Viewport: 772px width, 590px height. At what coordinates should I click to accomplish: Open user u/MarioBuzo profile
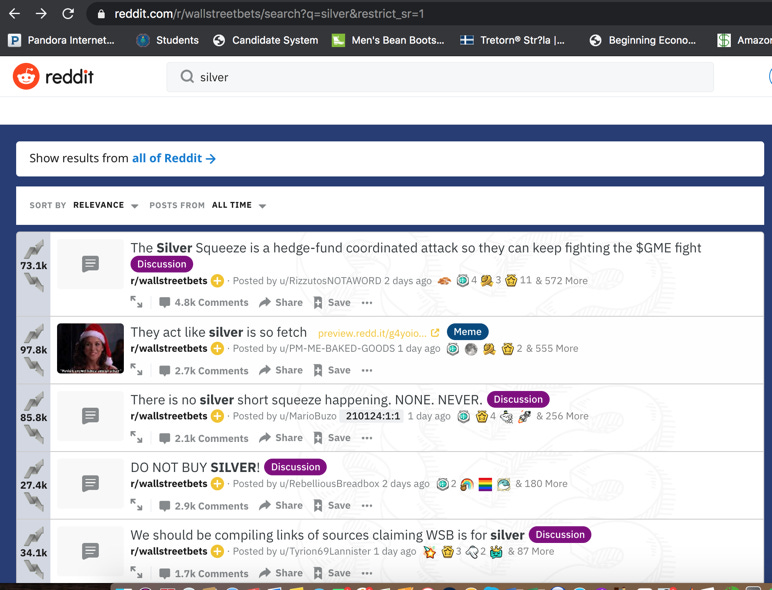[x=308, y=416]
